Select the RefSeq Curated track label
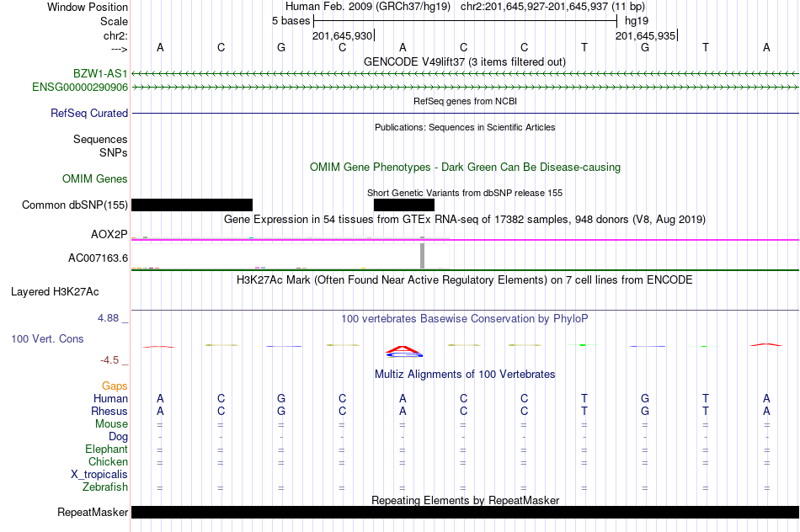 click(88, 114)
